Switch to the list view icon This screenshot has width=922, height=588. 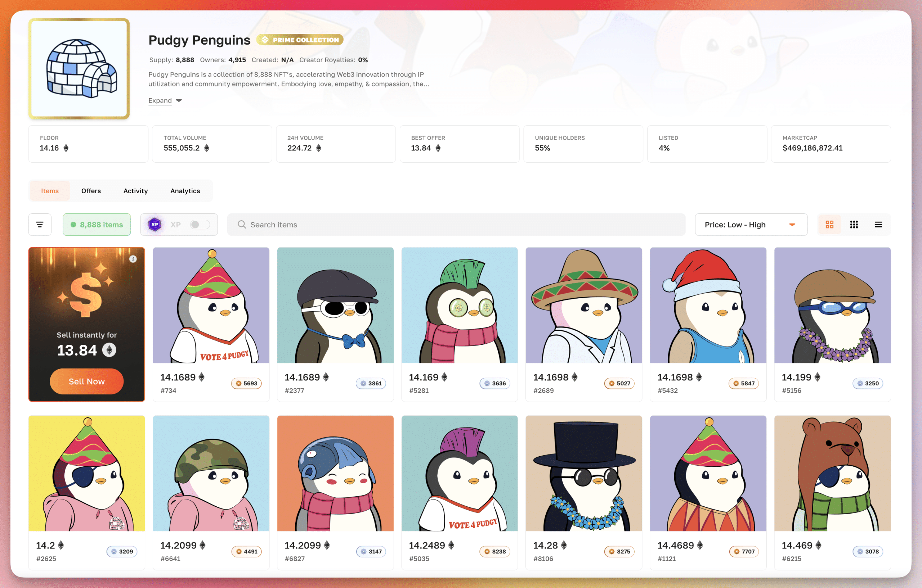pos(878,225)
